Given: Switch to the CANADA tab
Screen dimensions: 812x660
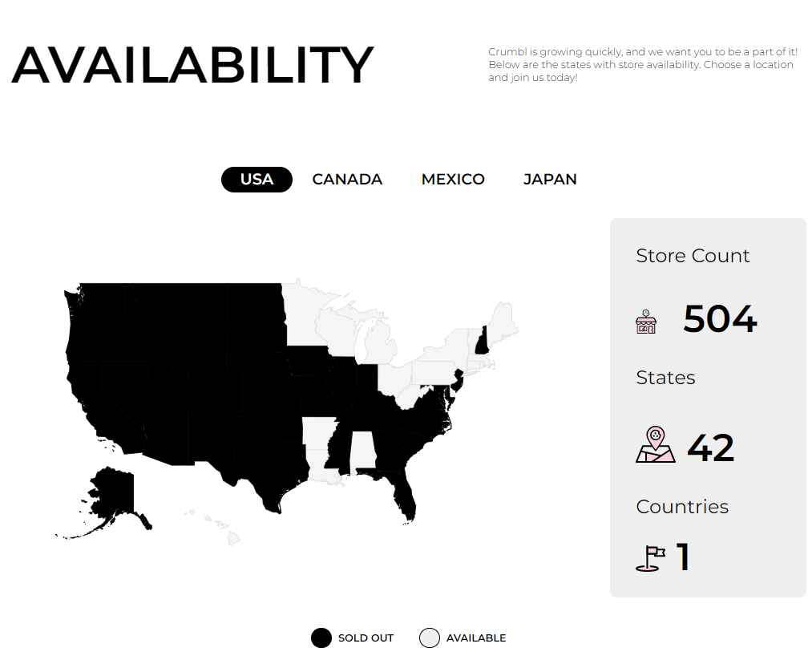Looking at the screenshot, I should point(347,180).
